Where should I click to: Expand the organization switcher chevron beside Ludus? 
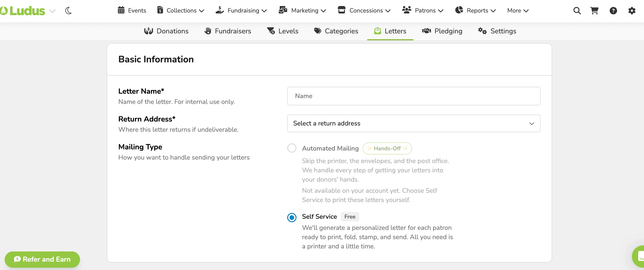coord(52,11)
